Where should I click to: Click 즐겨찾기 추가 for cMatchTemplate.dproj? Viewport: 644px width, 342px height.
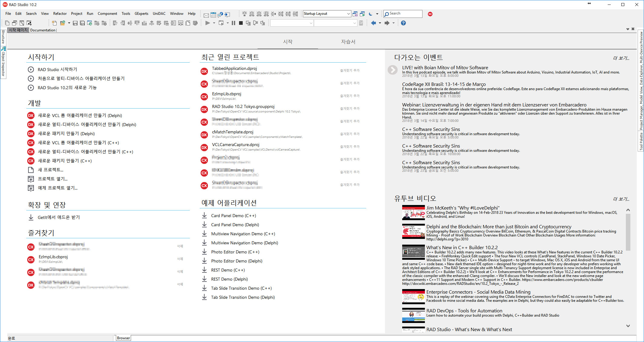[350, 134]
